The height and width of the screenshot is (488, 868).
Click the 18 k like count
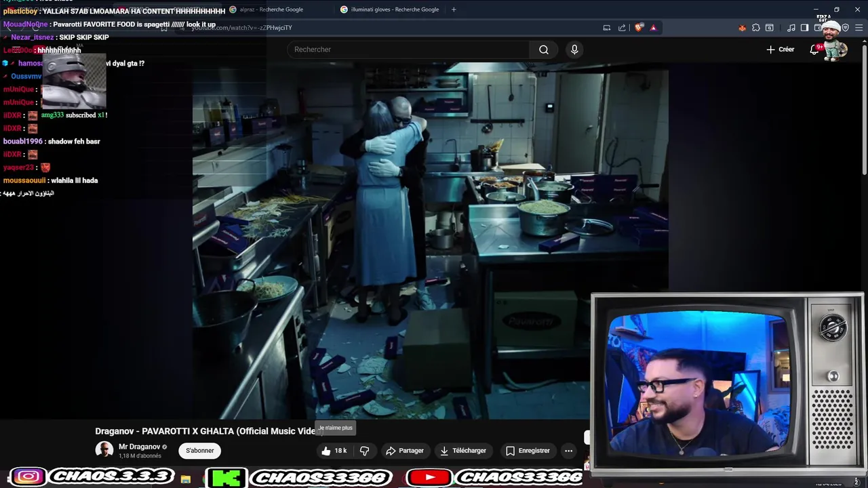[340, 451]
